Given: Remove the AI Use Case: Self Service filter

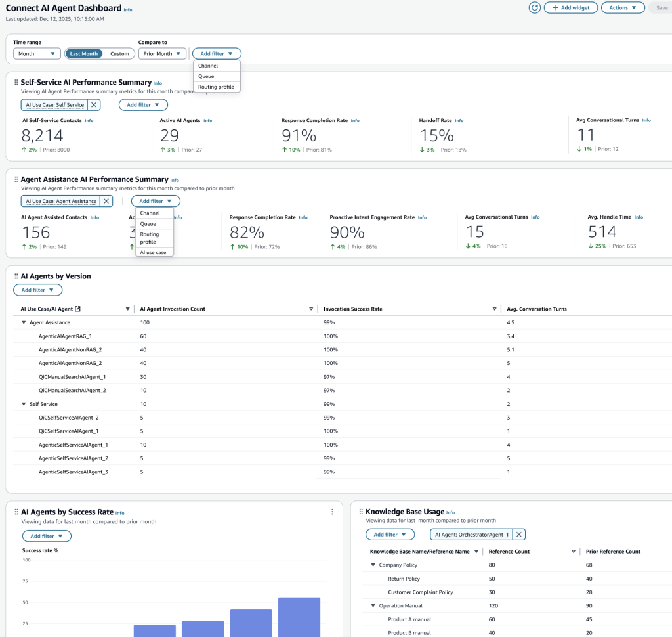Looking at the screenshot, I should (94, 104).
